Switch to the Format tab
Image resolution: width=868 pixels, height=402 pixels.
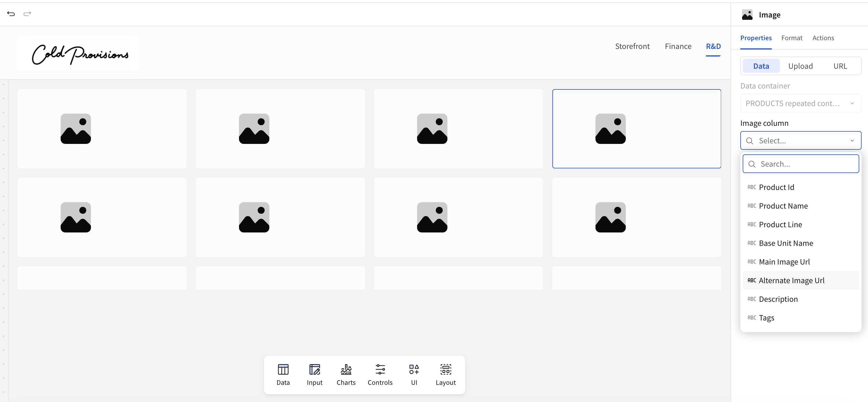(x=792, y=38)
